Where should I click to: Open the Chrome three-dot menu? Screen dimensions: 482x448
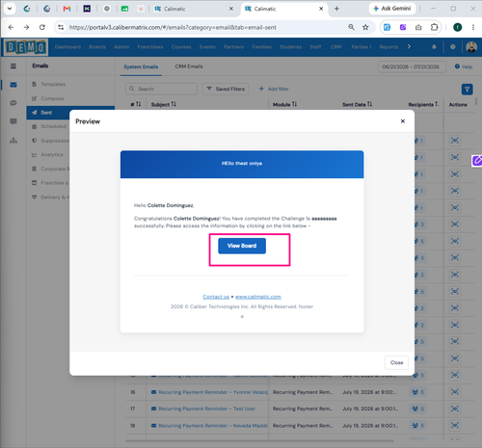(473, 27)
